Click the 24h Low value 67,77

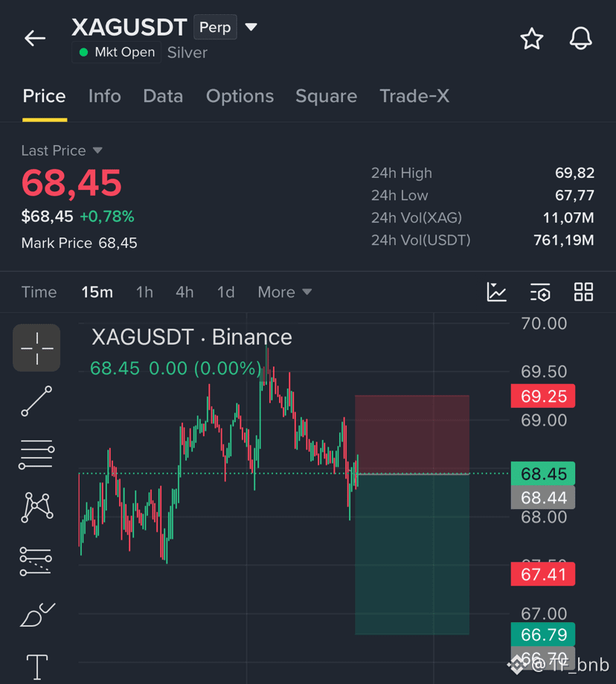point(574,195)
